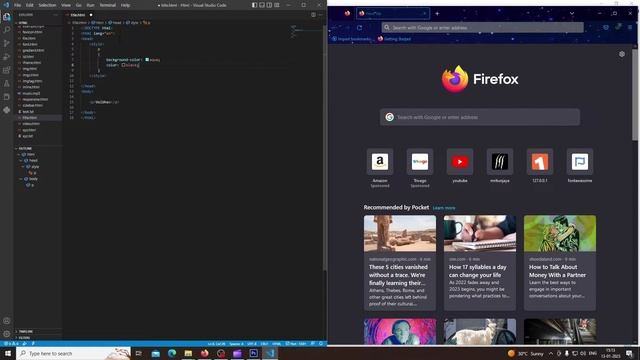Viewport: 640px width, 360px height.
Task: Open the View menu in VS Code
Action: 66,5
